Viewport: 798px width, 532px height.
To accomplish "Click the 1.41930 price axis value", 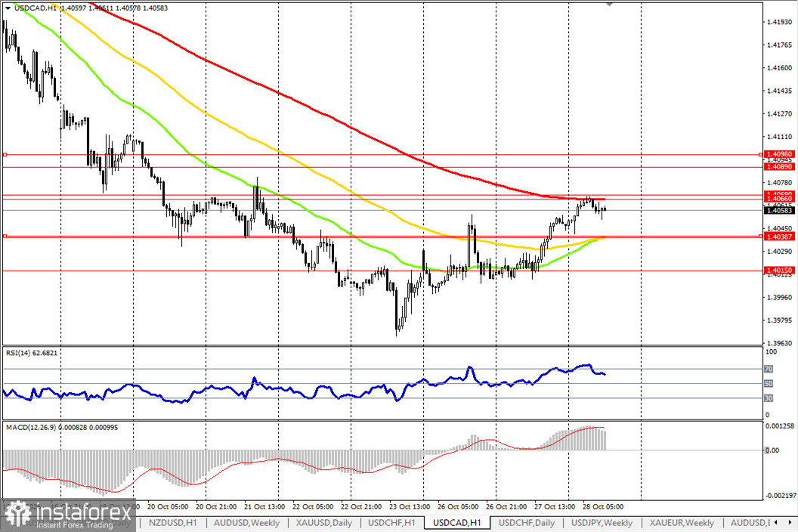I will click(x=779, y=22).
